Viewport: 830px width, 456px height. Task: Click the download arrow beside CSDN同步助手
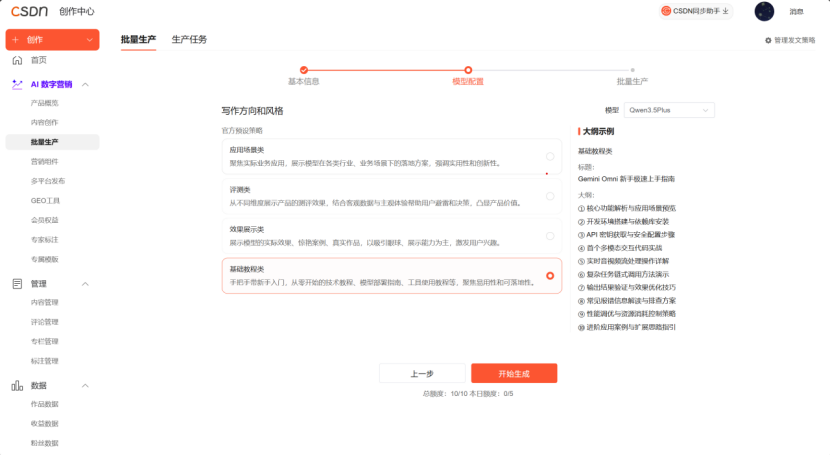coord(725,11)
